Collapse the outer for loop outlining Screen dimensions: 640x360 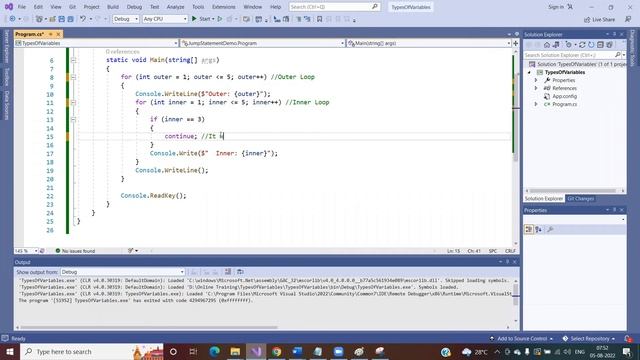pos(73,77)
